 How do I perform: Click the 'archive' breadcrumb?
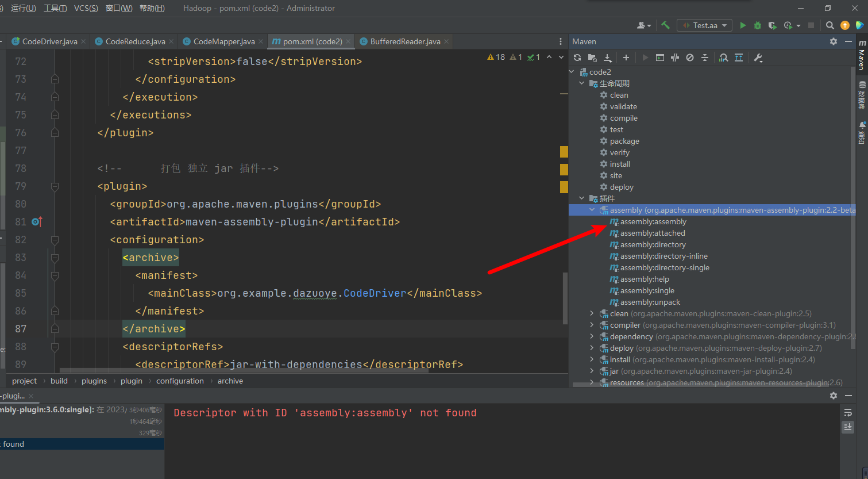(230, 381)
